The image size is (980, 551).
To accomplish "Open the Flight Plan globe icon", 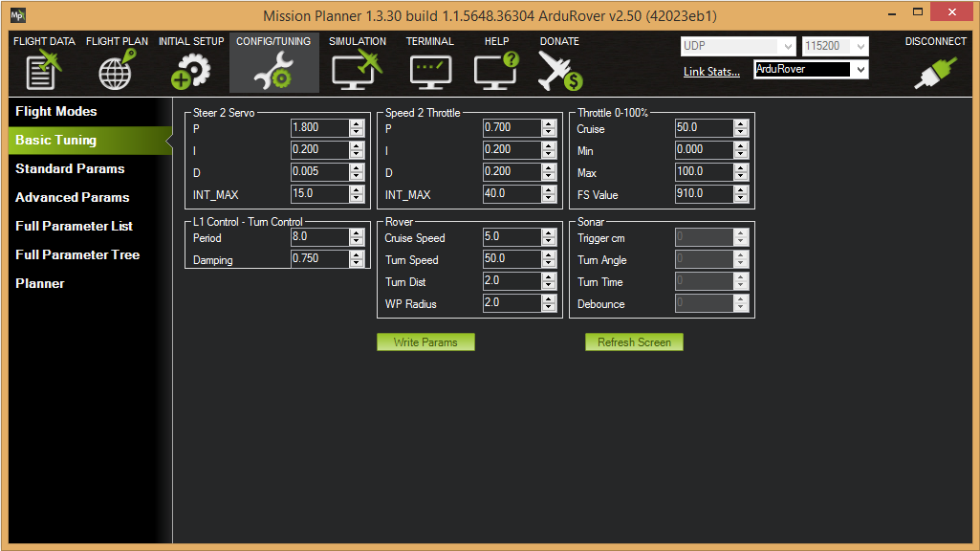I will 117,67.
